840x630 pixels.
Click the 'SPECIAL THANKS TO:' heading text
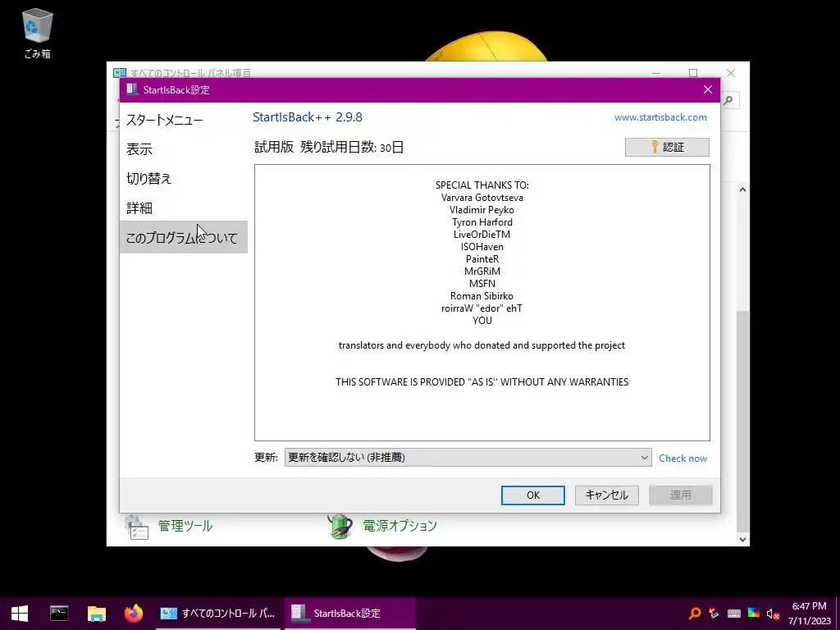tap(482, 185)
